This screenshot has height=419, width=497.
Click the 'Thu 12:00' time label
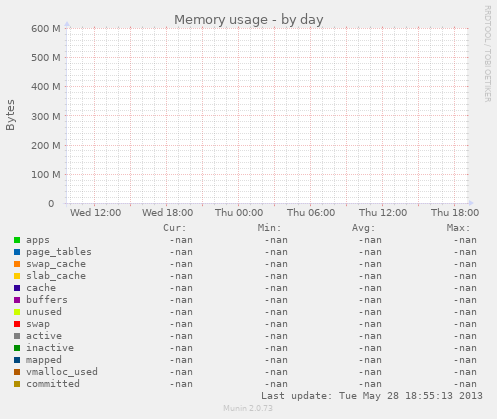click(x=383, y=213)
